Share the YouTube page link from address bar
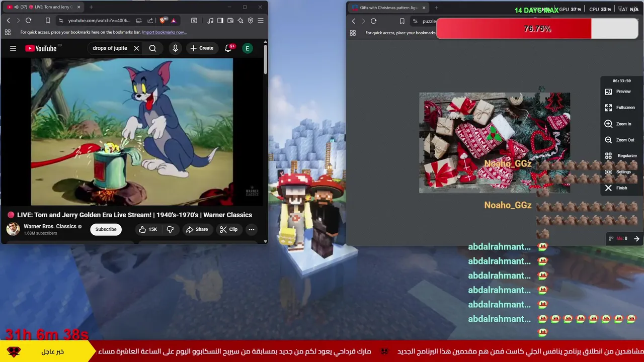 point(150,21)
